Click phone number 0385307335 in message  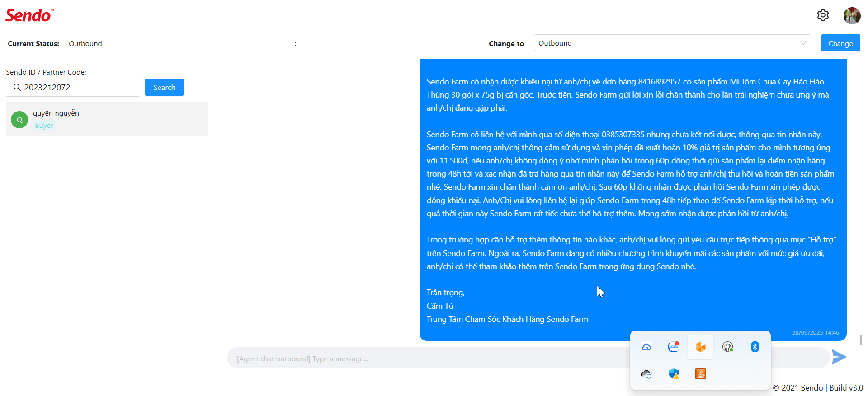pyautogui.click(x=623, y=134)
